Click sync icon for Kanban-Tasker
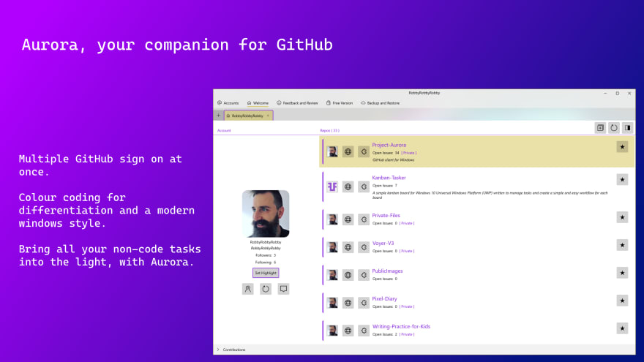The image size is (644, 362). [x=364, y=186]
